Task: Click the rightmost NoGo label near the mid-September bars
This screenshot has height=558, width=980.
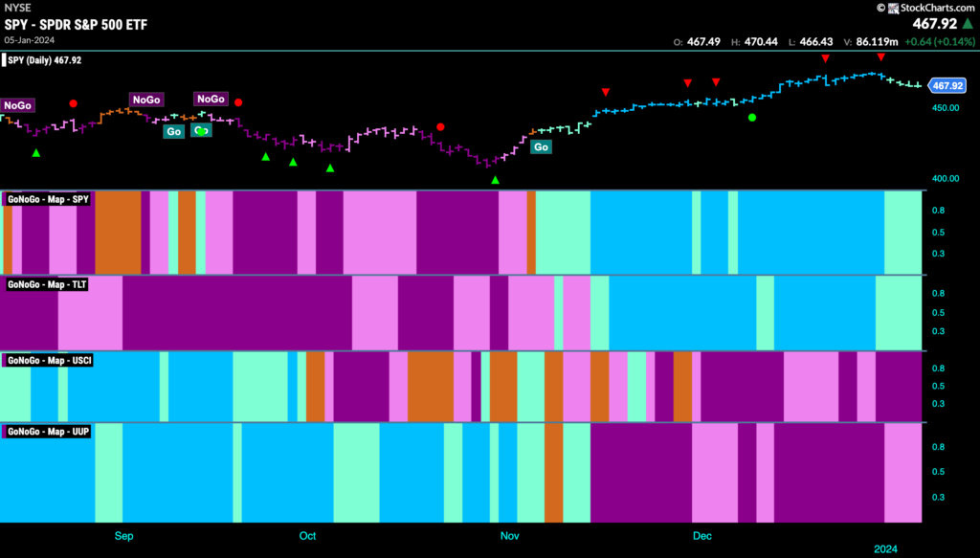Action: coord(211,99)
